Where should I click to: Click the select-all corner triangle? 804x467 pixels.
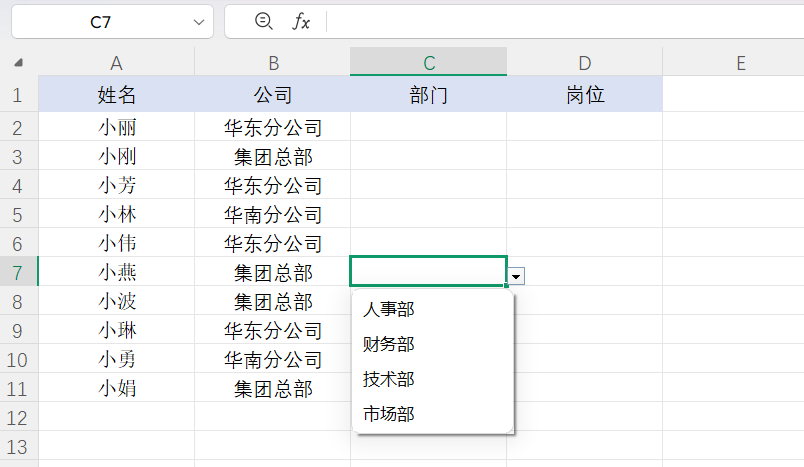pos(18,63)
